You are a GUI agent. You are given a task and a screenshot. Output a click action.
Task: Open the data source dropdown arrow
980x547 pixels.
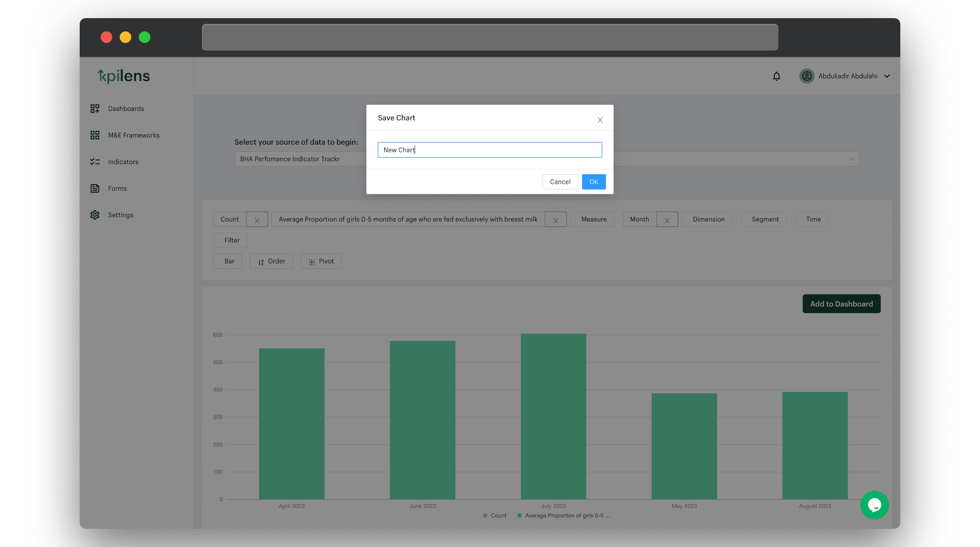point(851,159)
